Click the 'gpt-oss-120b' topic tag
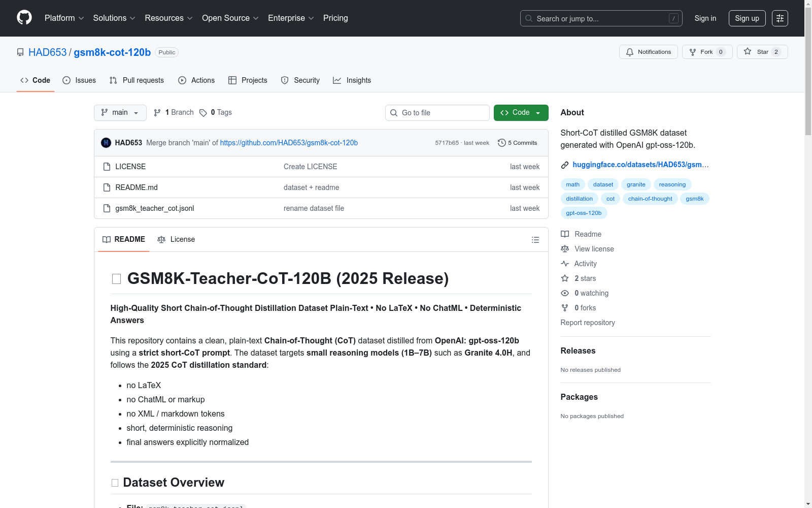812x508 pixels. click(x=584, y=213)
